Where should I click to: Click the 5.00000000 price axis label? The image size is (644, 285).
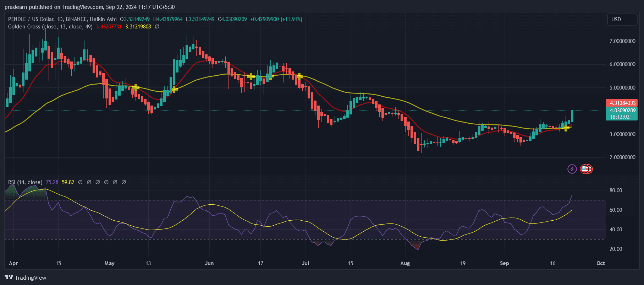622,88
